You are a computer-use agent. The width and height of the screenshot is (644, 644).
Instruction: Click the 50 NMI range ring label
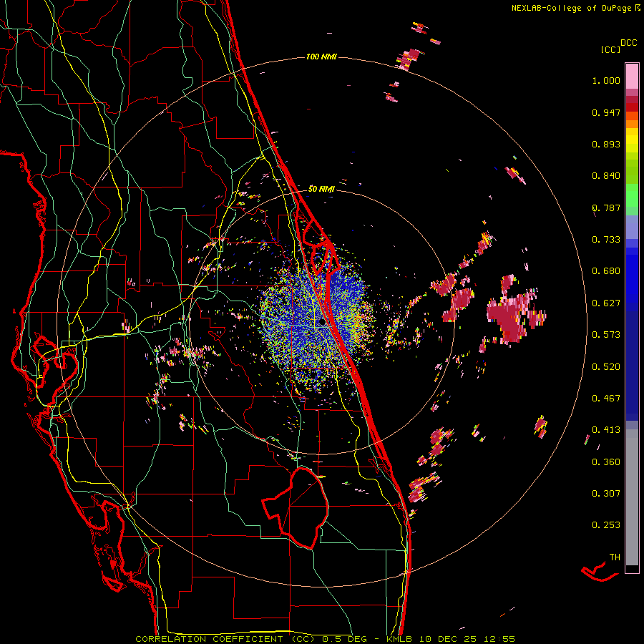[321, 189]
